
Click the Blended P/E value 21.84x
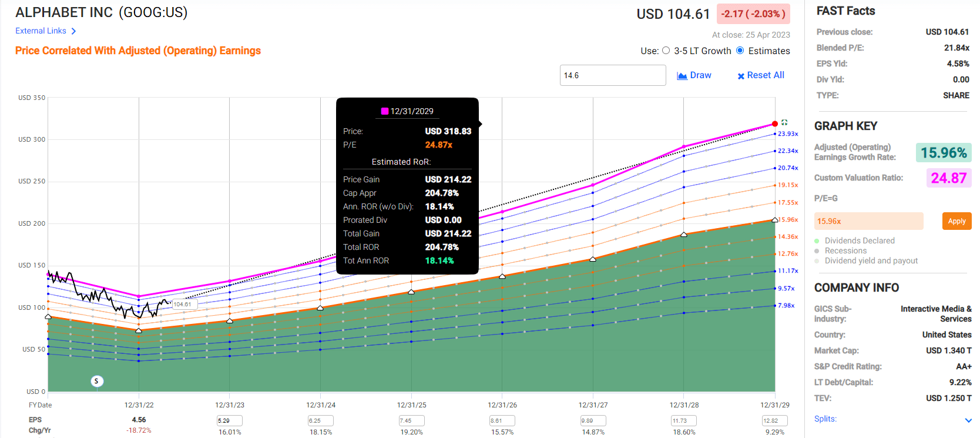(x=956, y=48)
